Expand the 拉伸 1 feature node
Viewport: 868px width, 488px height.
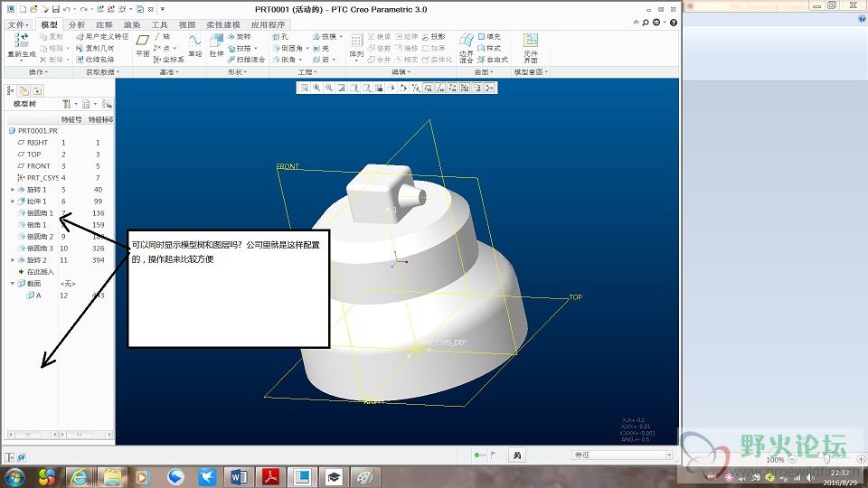click(13, 202)
